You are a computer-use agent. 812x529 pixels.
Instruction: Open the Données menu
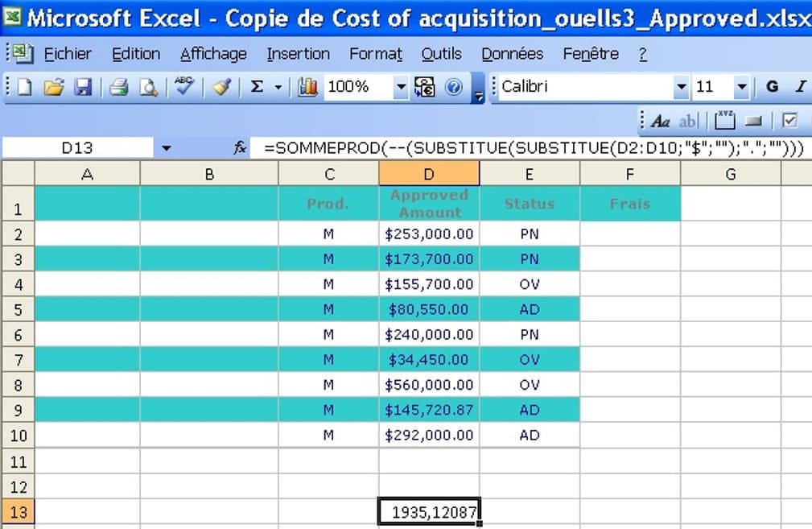click(512, 54)
